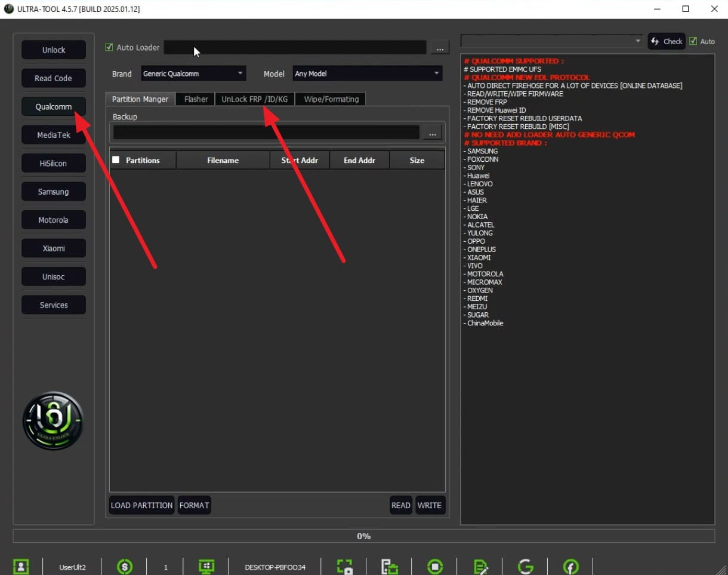Image resolution: width=728 pixels, height=575 pixels.
Task: Click the WRITE button
Action: pos(430,505)
